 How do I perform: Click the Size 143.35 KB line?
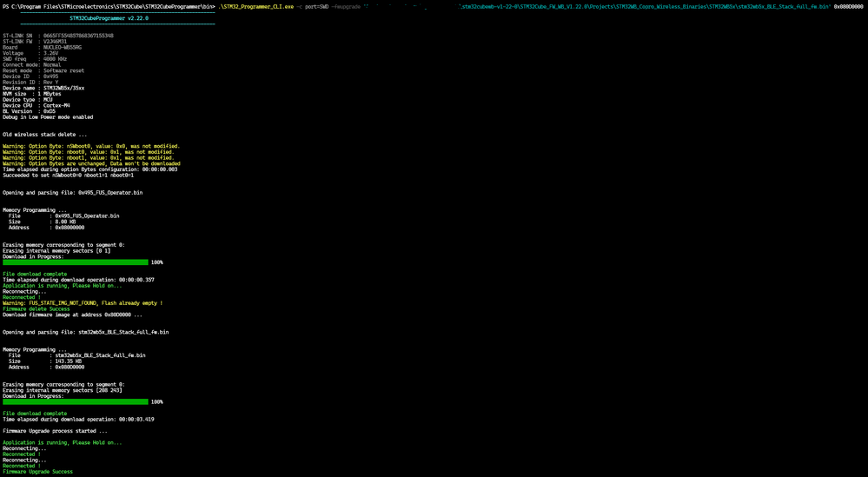[45, 361]
